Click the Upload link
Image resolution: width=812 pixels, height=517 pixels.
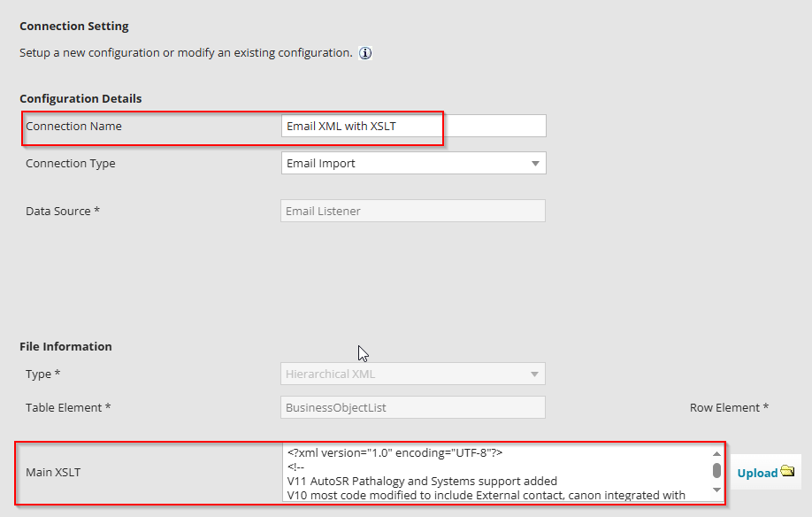point(757,473)
